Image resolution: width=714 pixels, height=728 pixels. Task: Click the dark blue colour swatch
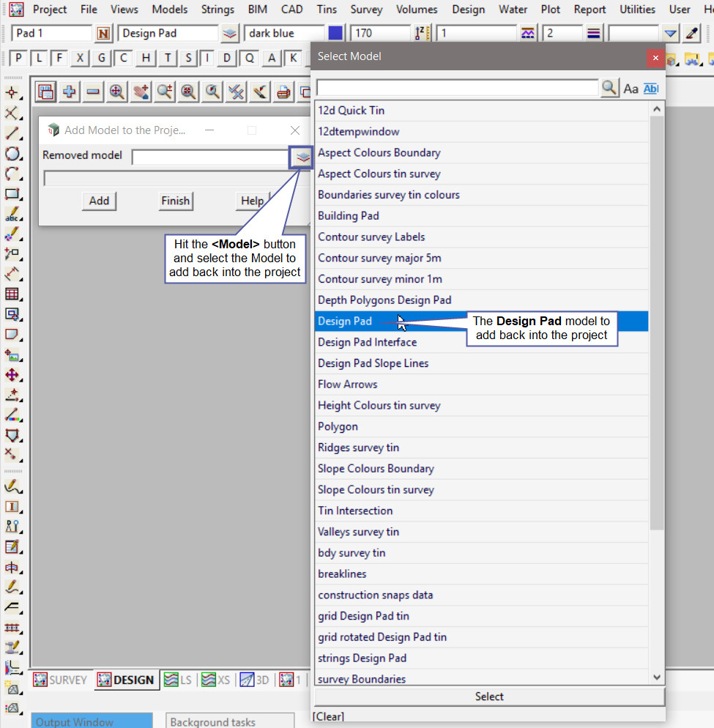point(335,34)
